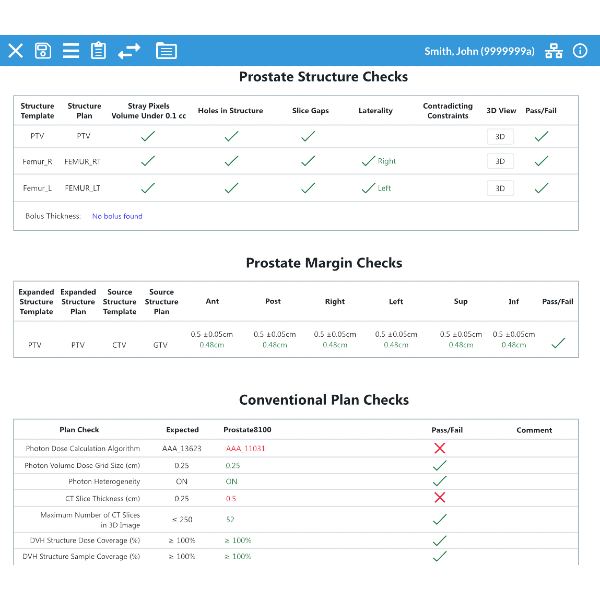Click the Comment column header
The width and height of the screenshot is (600, 600).
534,430
